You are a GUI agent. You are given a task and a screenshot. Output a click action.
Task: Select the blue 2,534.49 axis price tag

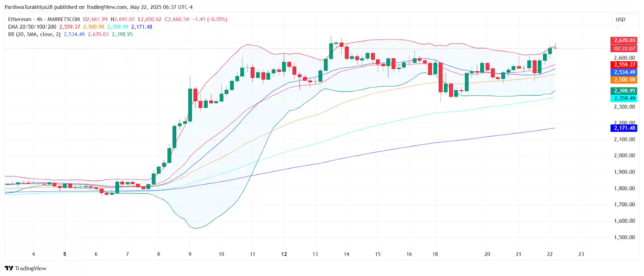[624, 72]
